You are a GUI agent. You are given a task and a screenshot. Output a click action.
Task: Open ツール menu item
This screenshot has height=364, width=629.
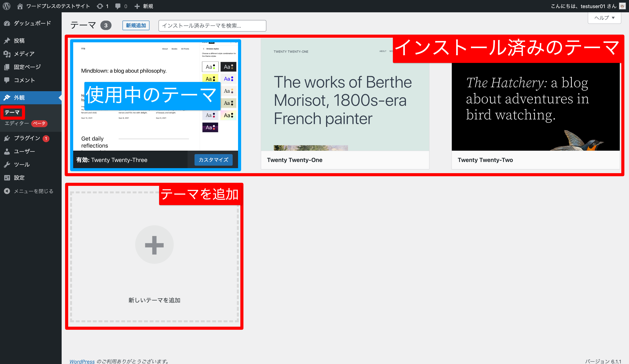[31, 164]
